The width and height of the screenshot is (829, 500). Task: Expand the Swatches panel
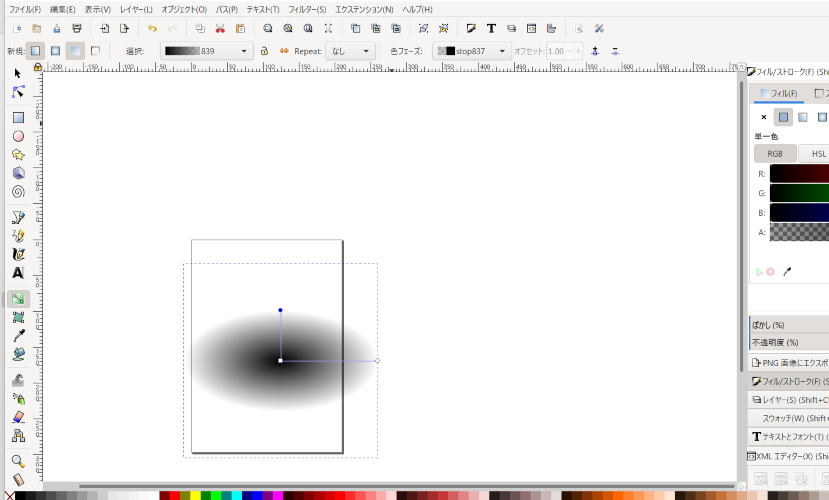coord(788,418)
